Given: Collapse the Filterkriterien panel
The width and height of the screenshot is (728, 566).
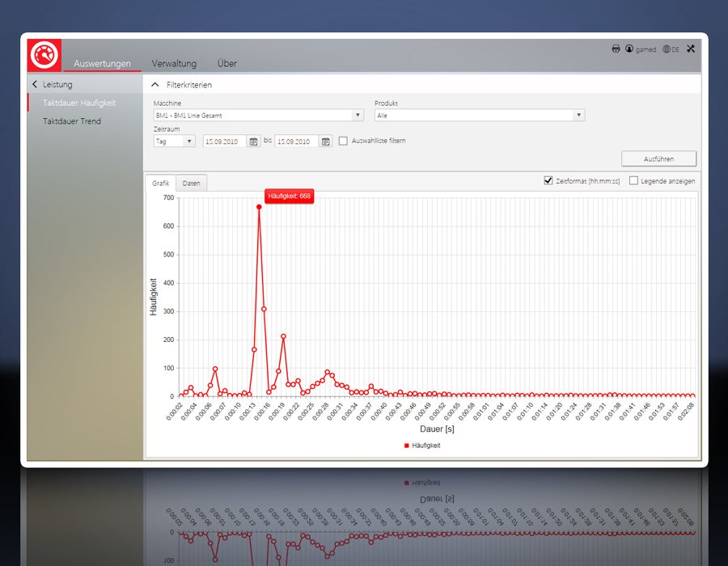Looking at the screenshot, I should [x=155, y=85].
